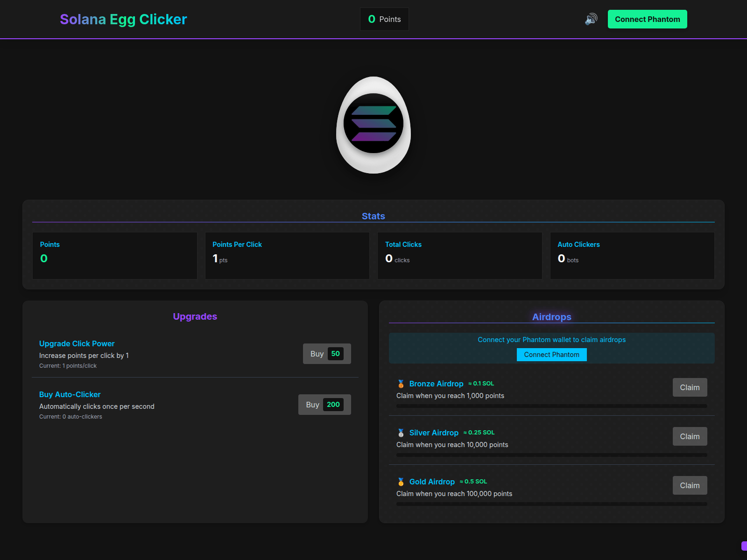Click the bronze medal icon
This screenshot has width=747, height=560.
coord(401,384)
